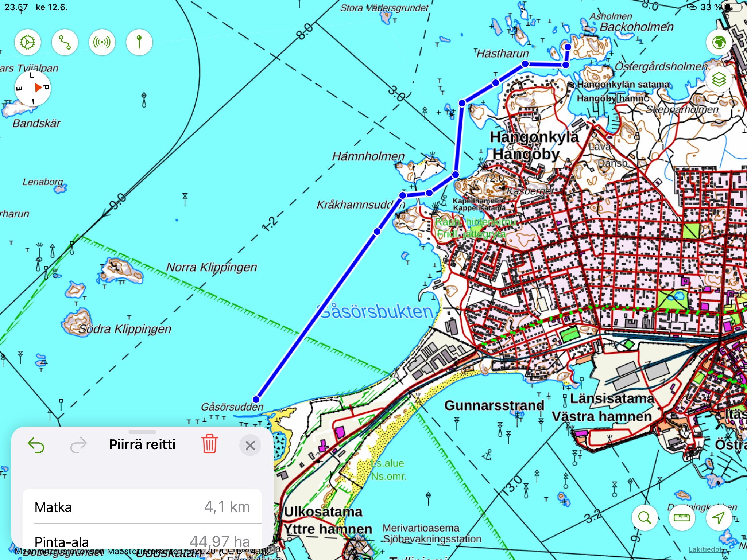Screen dimensions: 747x560
Task: Close the Piirrä reitti panel
Action: [250, 445]
